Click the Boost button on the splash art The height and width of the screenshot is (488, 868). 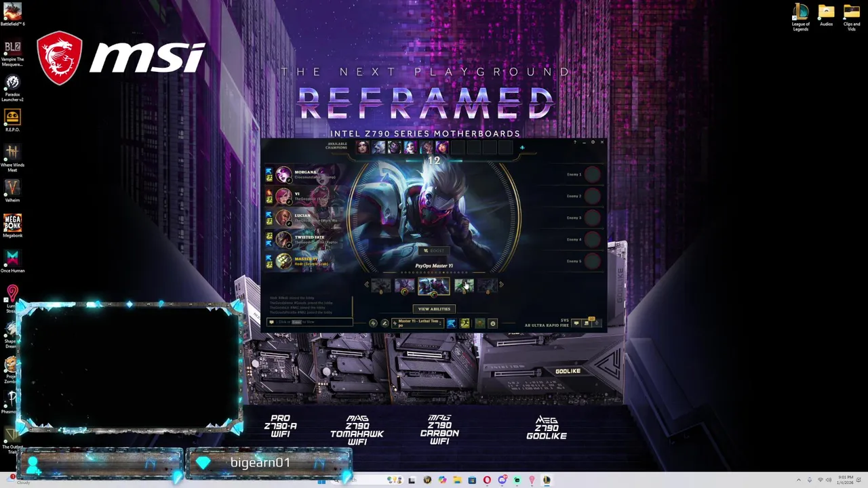(x=433, y=251)
